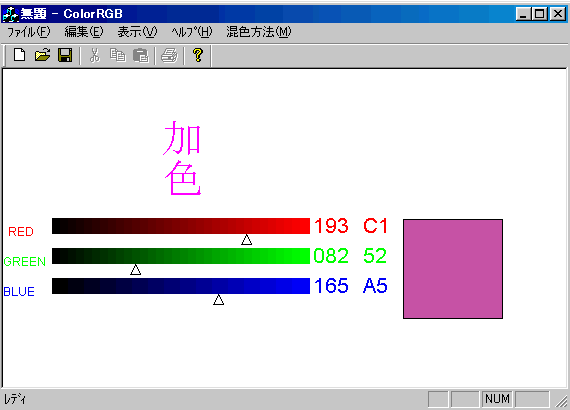Viewport: 570px width, 410px height.
Task: Click the NUM status bar indicator
Action: click(x=497, y=399)
